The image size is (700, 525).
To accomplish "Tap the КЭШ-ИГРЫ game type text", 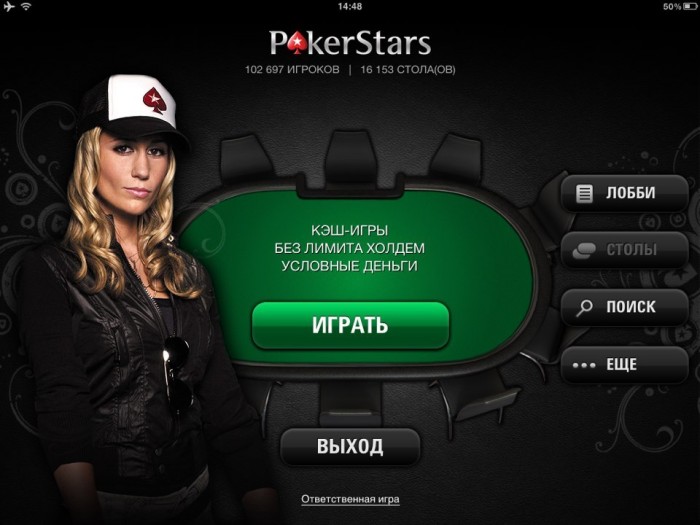I will [350, 230].
